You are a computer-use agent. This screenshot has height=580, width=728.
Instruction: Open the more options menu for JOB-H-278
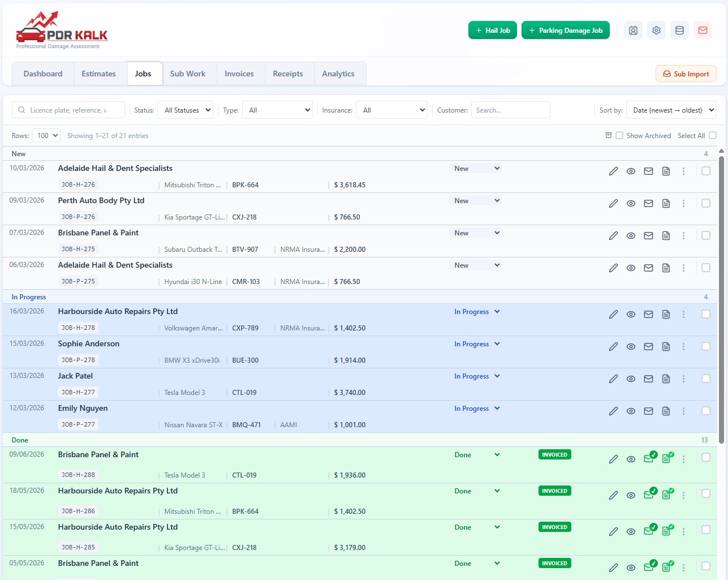tap(683, 315)
